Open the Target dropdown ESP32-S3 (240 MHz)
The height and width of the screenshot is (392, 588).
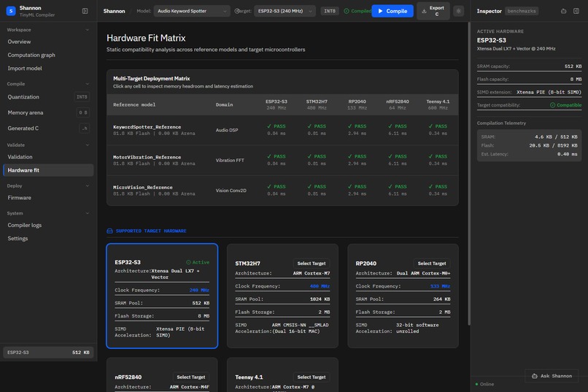tap(285, 11)
